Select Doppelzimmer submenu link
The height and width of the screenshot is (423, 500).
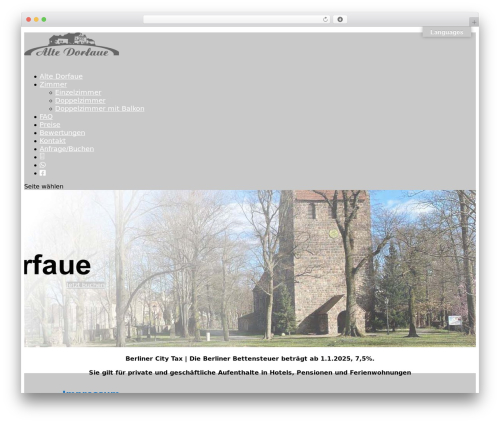click(x=80, y=100)
